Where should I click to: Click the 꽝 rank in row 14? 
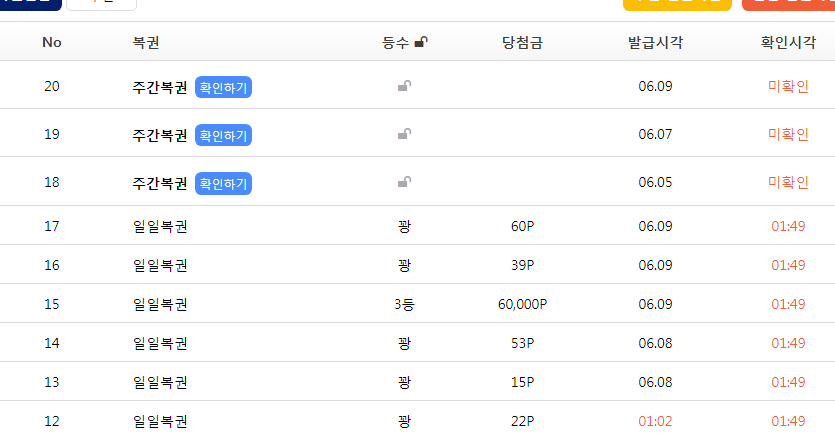click(x=404, y=344)
